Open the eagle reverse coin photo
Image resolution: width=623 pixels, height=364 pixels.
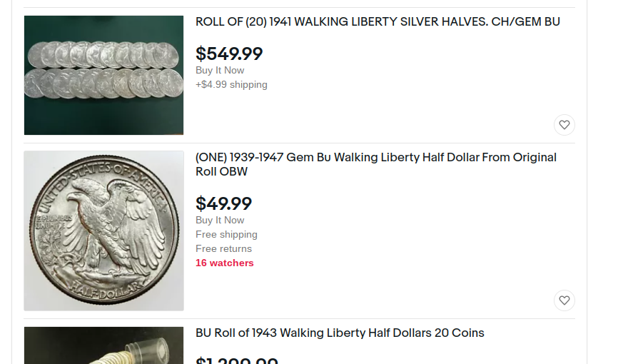tap(103, 231)
